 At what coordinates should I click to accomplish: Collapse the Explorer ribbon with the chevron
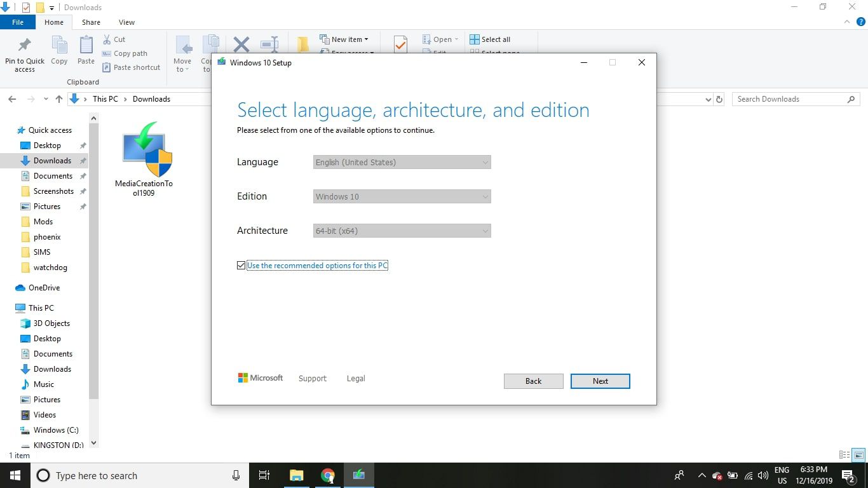coord(847,22)
